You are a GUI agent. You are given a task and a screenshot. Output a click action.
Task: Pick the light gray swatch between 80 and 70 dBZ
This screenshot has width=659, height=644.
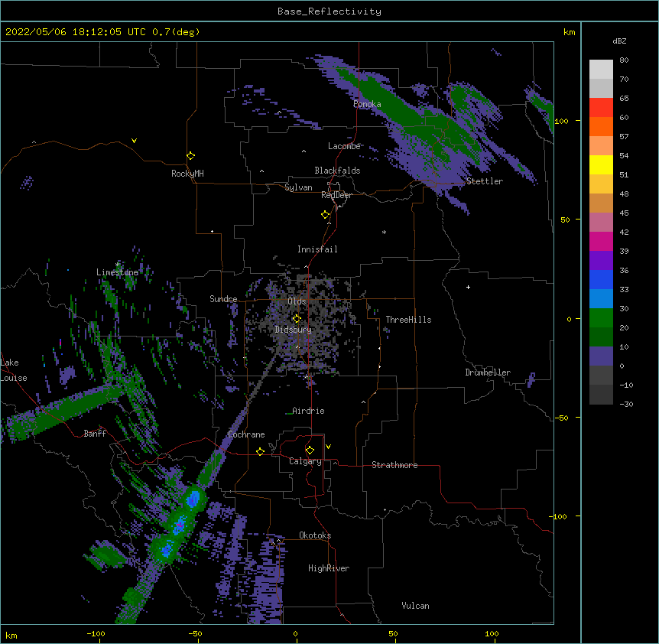tap(601, 70)
